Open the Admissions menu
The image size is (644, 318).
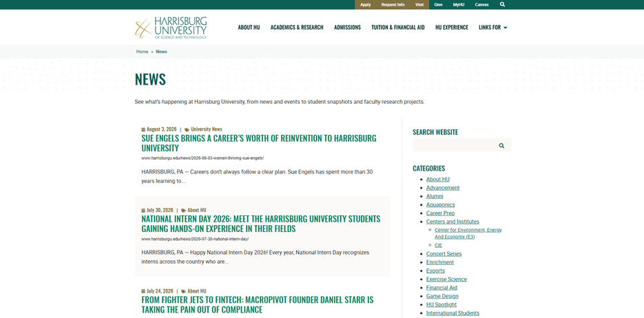coord(347,28)
